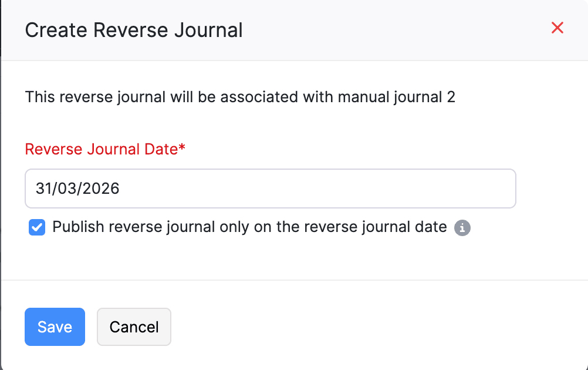Disable the publish on reverse journal date option

(36, 227)
